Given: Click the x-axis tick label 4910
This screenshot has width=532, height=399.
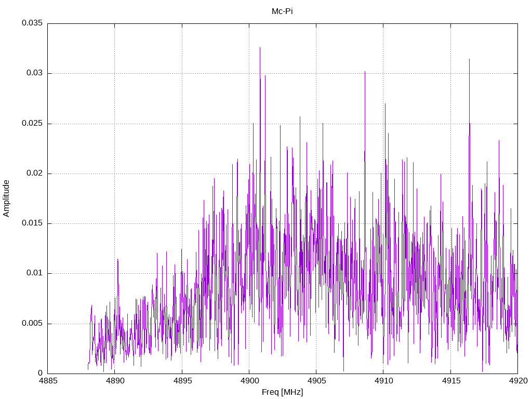Looking at the screenshot, I should point(384,381).
